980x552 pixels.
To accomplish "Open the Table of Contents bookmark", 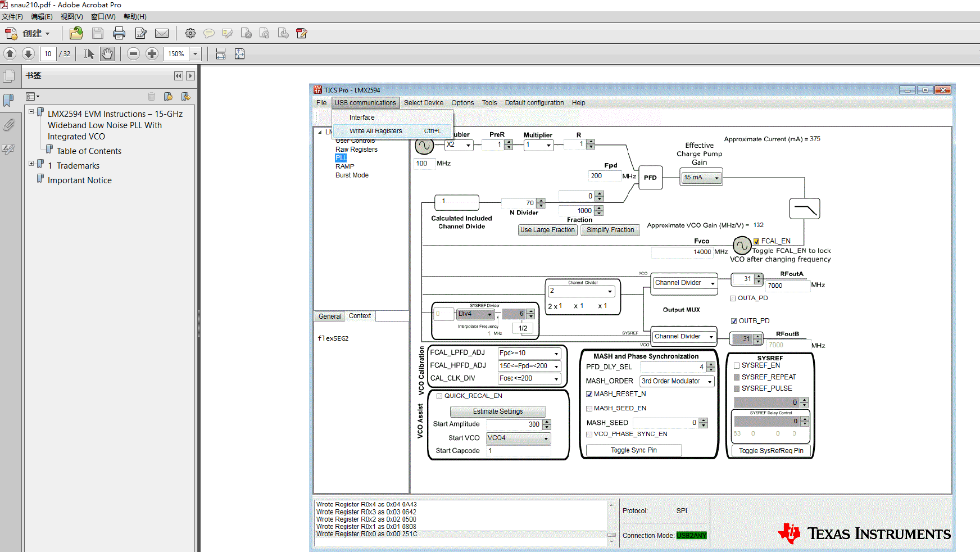I will coord(89,151).
